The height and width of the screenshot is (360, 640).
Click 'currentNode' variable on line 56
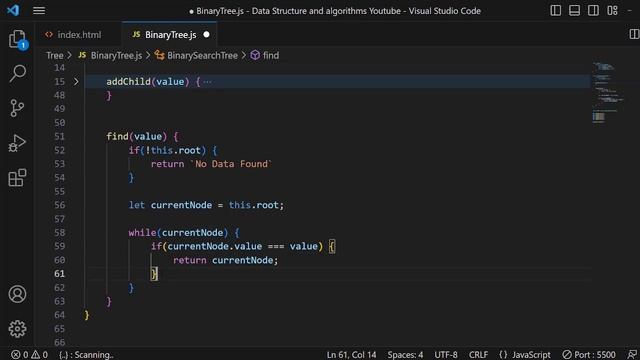pos(181,205)
